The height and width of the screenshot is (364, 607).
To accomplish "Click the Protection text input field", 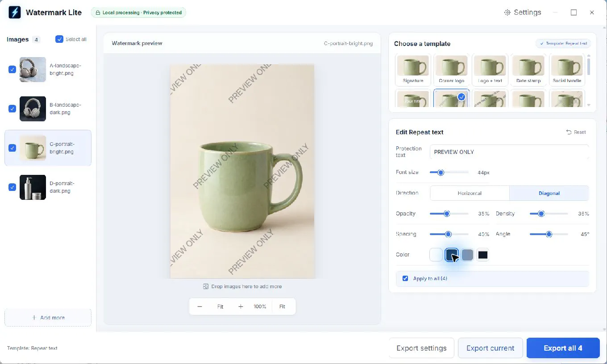I will 509,152.
